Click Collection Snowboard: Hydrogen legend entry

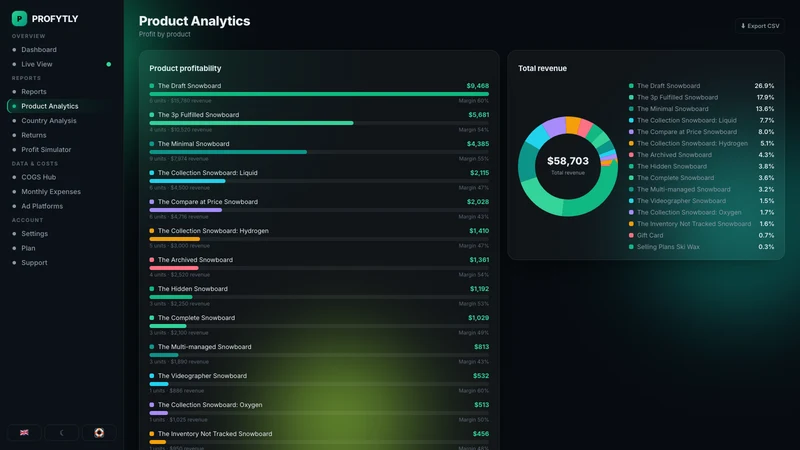(x=702, y=143)
